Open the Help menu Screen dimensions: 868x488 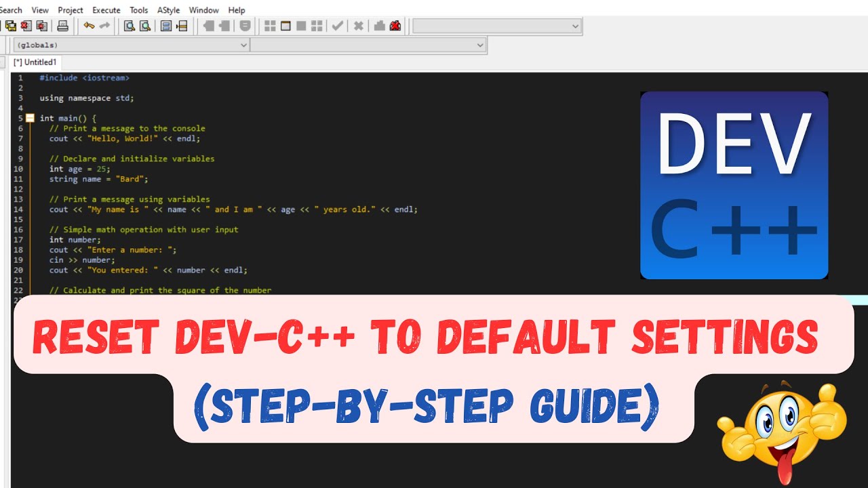[237, 10]
